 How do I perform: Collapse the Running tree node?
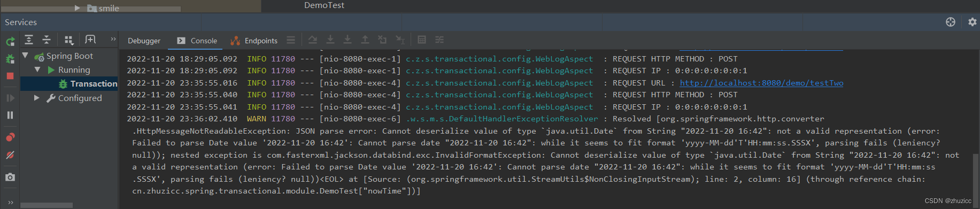tap(37, 69)
